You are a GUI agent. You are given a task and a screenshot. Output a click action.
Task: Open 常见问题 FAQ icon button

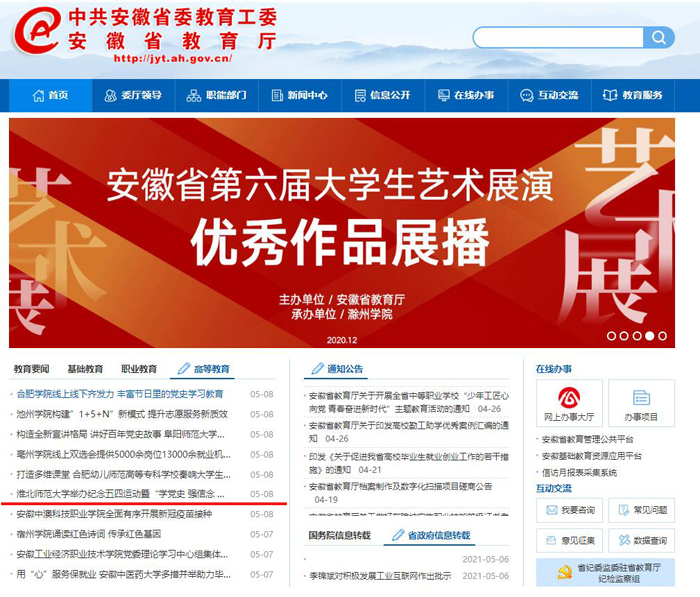pos(641,511)
